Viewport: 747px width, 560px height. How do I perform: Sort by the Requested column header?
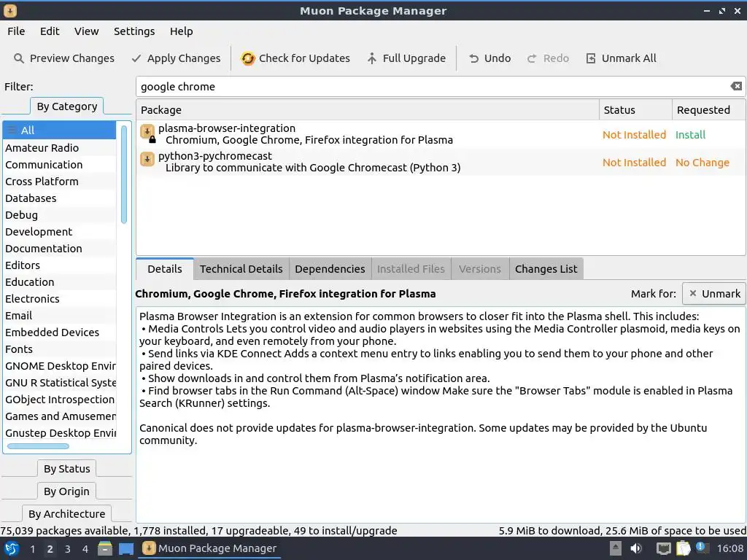coord(708,110)
